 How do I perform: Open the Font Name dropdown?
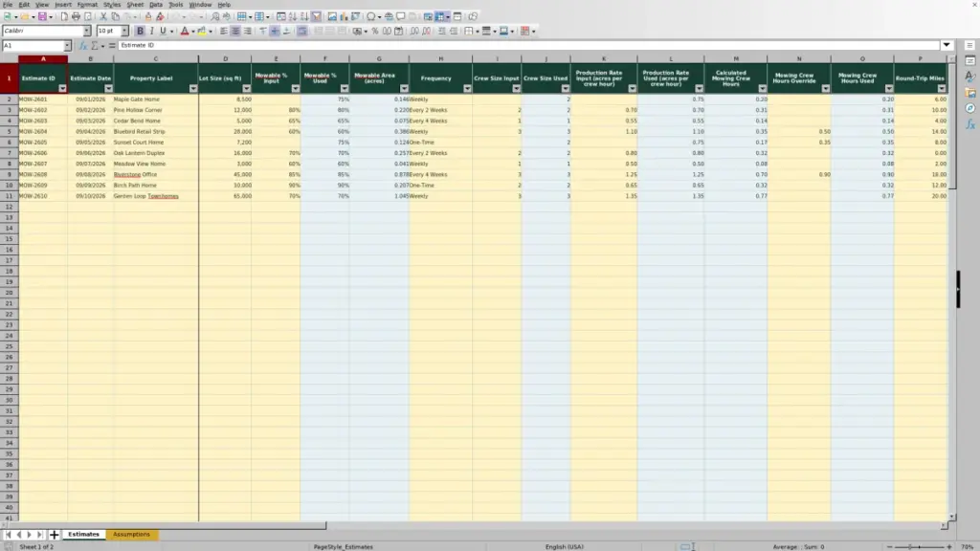click(87, 31)
